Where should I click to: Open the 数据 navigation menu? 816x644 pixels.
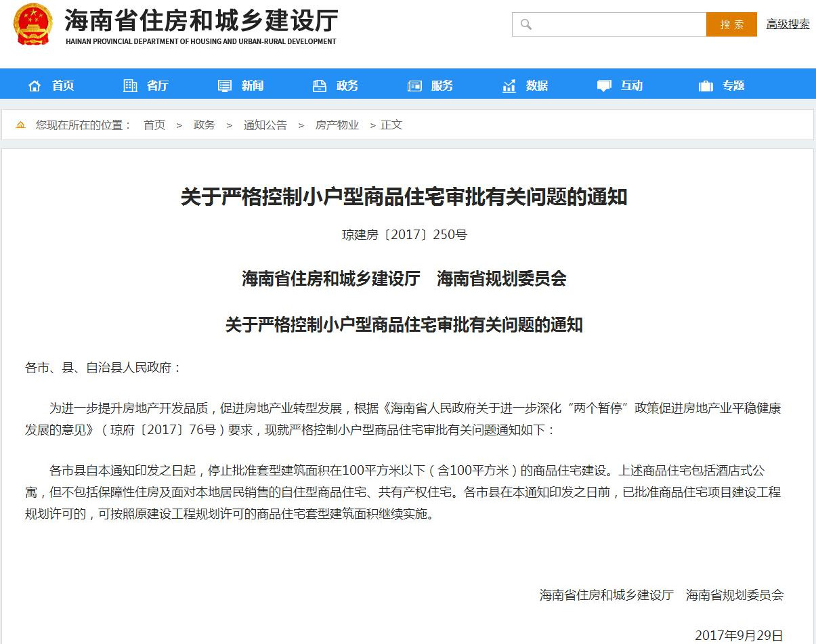pos(537,86)
